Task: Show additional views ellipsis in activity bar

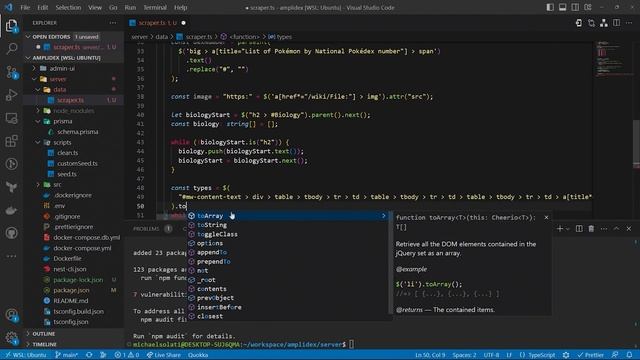Action: coord(11,256)
